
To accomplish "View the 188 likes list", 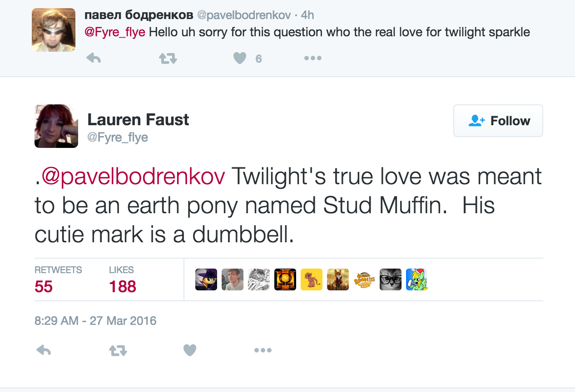I will pyautogui.click(x=123, y=286).
